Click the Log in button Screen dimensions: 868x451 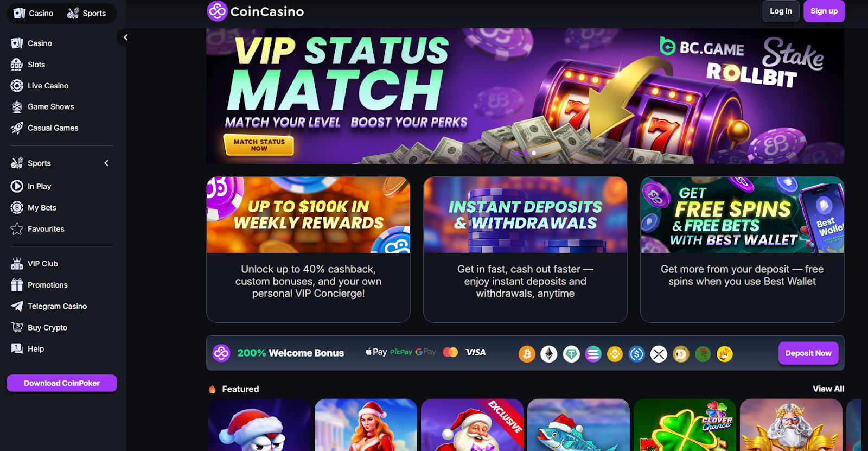pos(781,11)
